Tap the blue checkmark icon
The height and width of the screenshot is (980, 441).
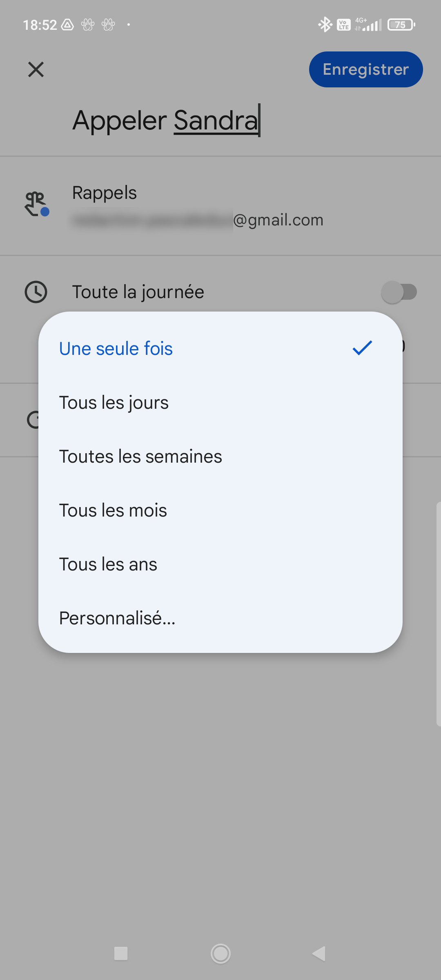click(x=362, y=348)
